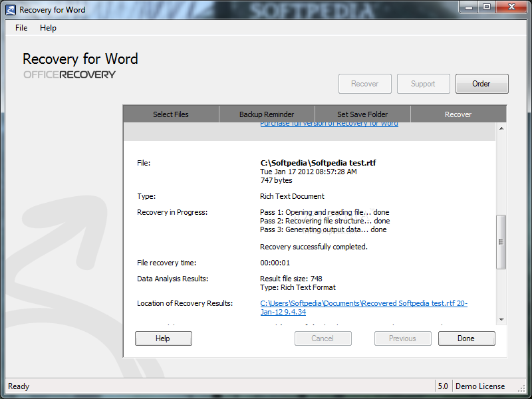Click 'Pass 2: Recovering file structure… done'
The width and height of the screenshot is (532, 399).
(325, 221)
